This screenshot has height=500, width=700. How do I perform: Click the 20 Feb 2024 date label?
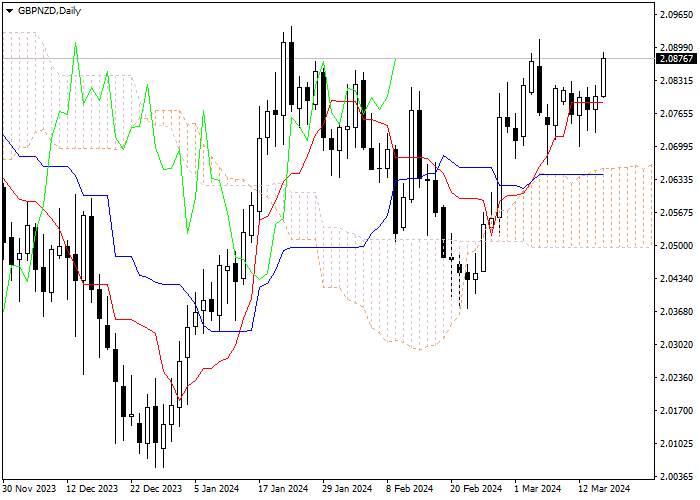pos(476,488)
